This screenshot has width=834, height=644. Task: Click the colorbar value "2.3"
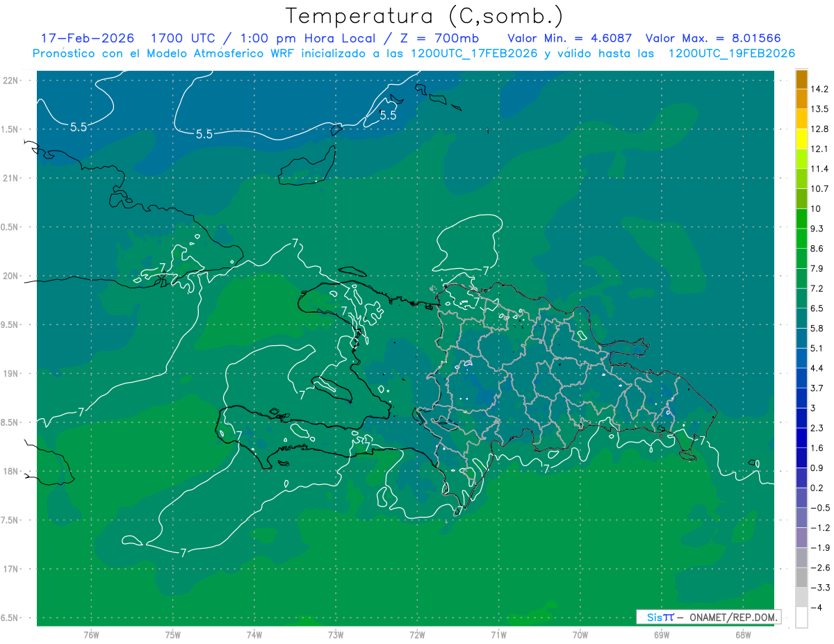tap(817, 427)
